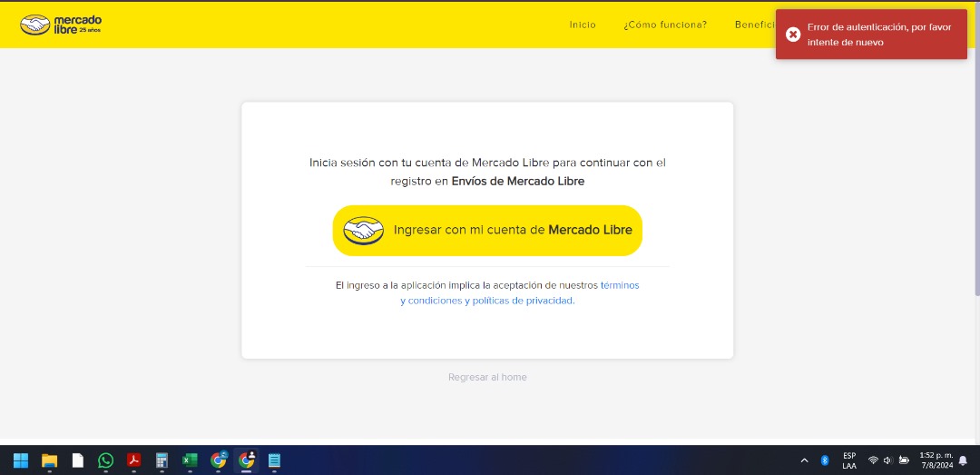The image size is (980, 475).
Task: Click Ingresar con mi cuenta de Mercado Libre
Action: (x=487, y=231)
